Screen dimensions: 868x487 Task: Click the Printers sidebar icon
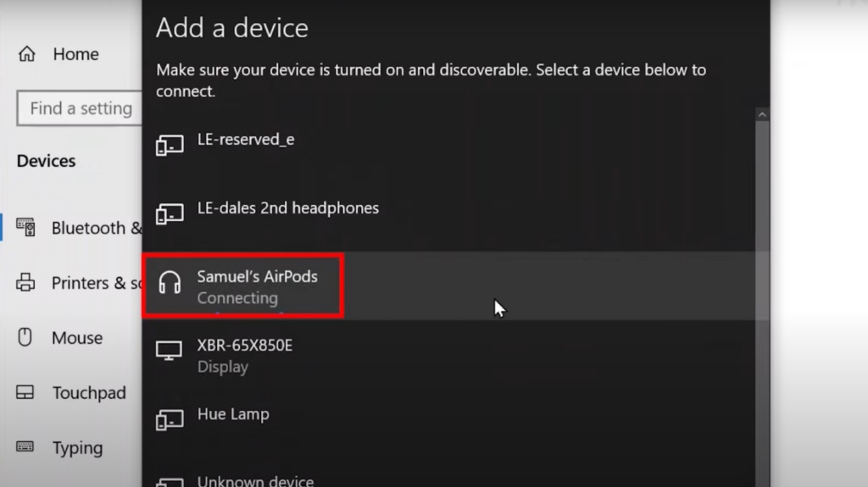(x=26, y=283)
